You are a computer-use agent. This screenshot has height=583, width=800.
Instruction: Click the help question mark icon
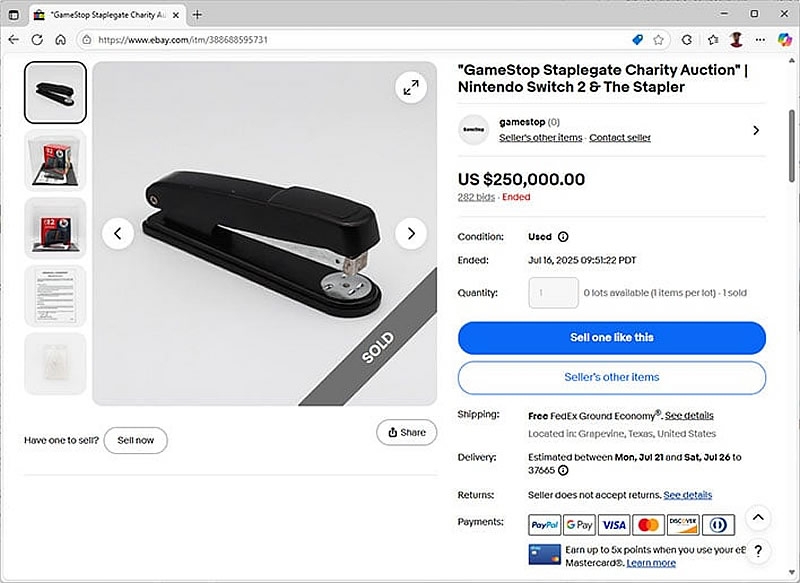pyautogui.click(x=757, y=551)
